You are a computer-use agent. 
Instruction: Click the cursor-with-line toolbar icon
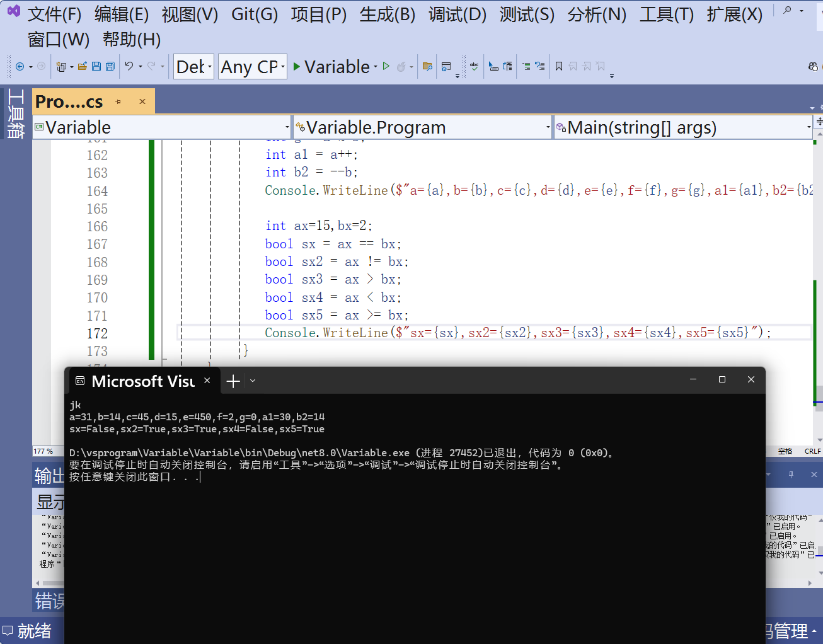point(494,66)
